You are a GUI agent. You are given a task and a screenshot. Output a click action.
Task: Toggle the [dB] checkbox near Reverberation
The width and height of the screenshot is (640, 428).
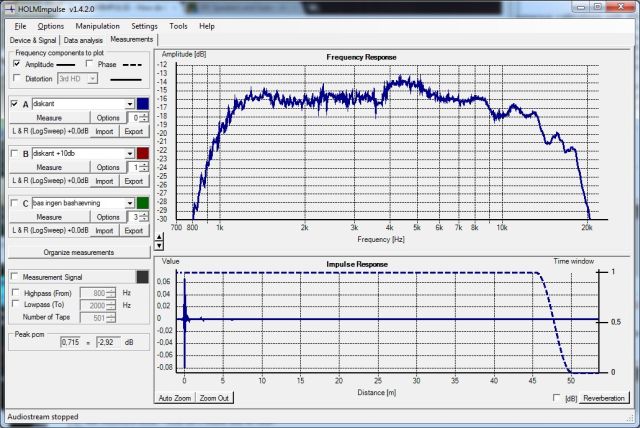[556, 397]
